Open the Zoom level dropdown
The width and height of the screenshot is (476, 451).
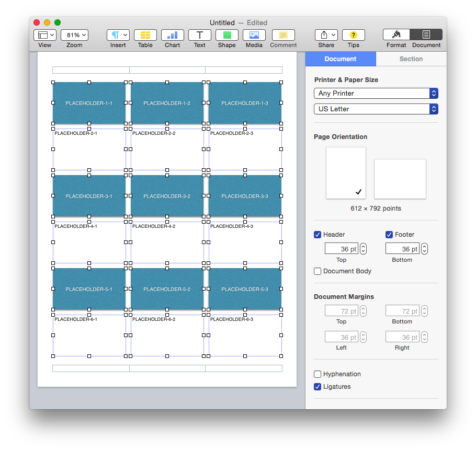coord(74,35)
